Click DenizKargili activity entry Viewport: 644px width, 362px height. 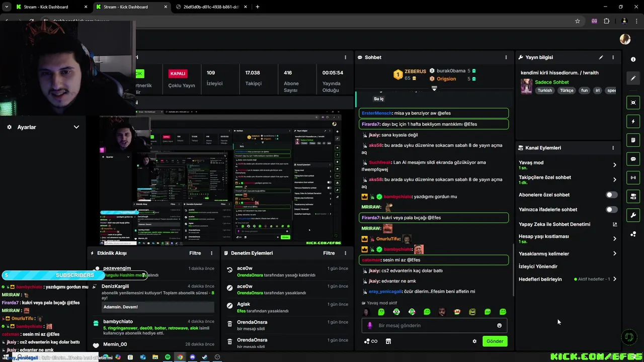[153, 298]
